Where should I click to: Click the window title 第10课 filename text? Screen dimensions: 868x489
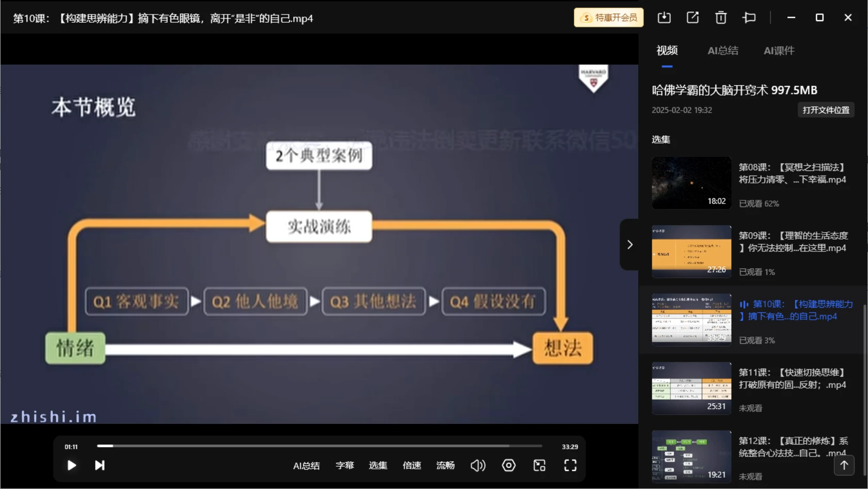[163, 19]
